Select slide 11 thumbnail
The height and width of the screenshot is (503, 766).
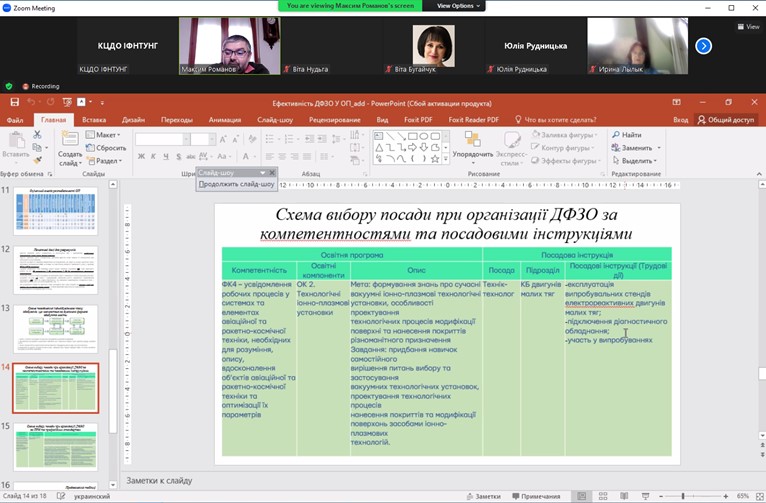(x=56, y=211)
